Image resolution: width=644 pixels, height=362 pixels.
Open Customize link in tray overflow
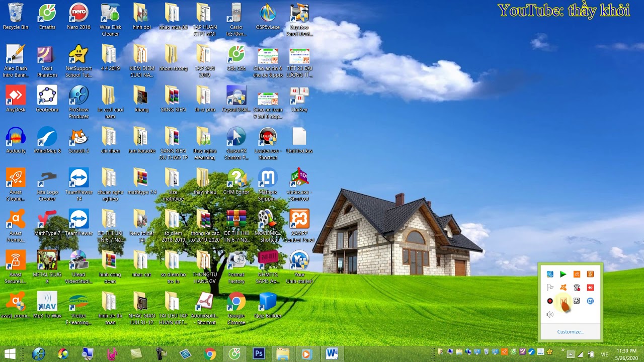click(x=570, y=332)
